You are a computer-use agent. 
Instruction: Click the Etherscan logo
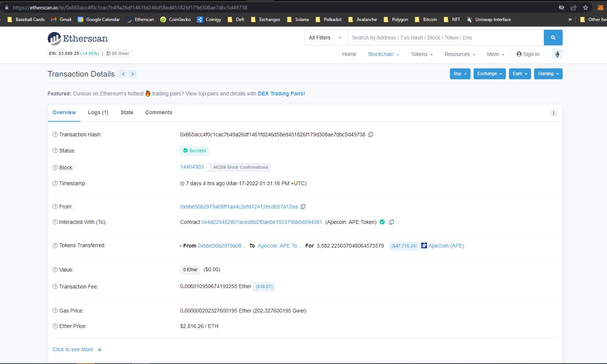78,38
